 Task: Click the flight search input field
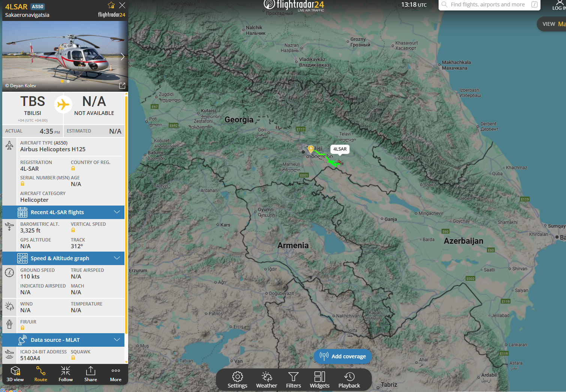[x=490, y=4]
